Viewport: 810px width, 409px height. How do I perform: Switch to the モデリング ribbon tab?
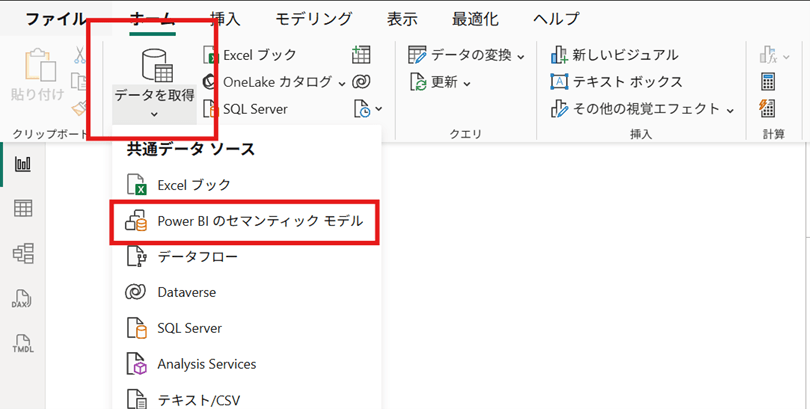point(313,19)
